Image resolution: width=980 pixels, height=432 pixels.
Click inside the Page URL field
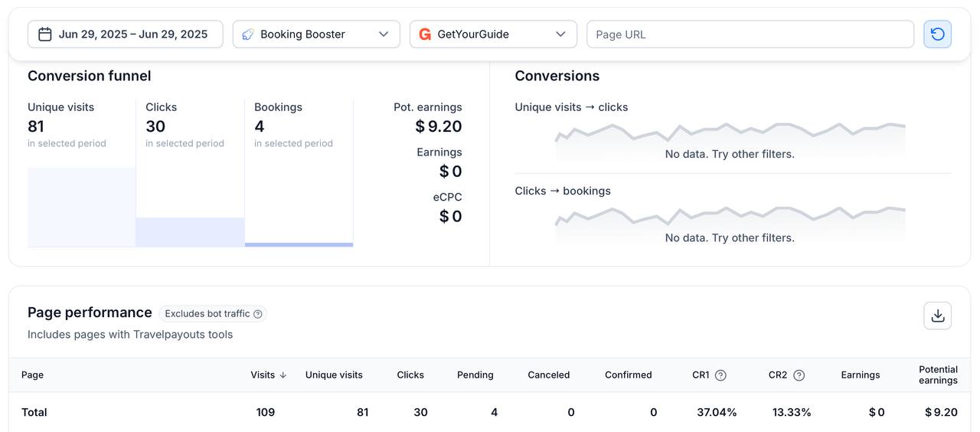(x=750, y=34)
